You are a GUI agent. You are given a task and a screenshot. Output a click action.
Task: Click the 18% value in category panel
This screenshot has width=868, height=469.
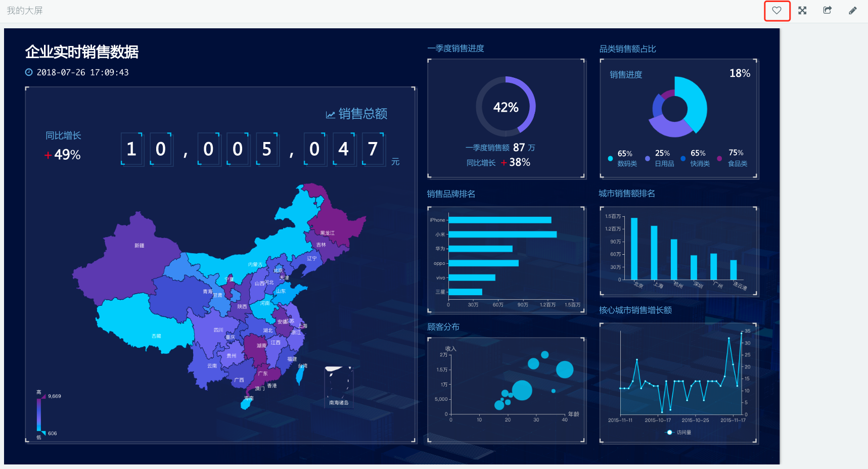pos(740,73)
